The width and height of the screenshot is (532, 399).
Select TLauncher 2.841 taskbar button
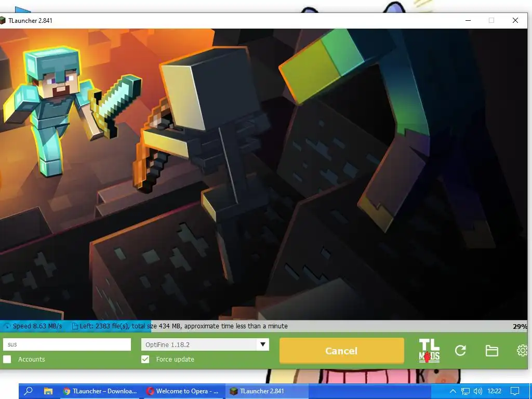point(267,391)
